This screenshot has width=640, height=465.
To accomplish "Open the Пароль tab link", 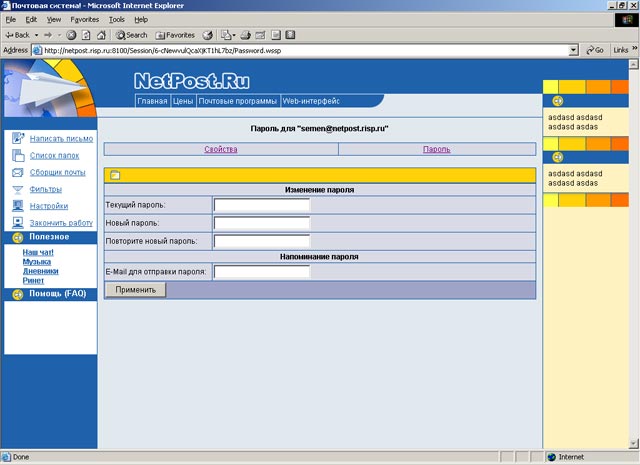I will (x=437, y=149).
